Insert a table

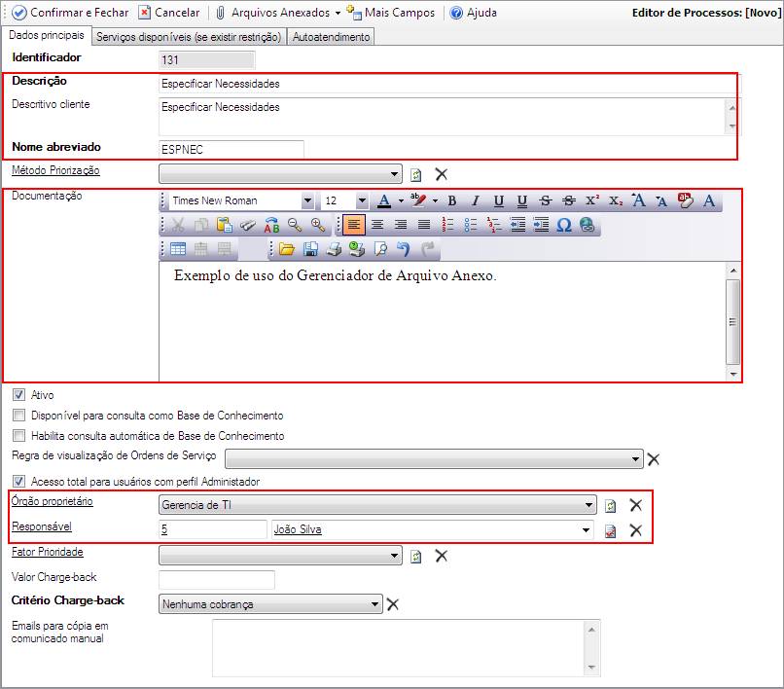[x=178, y=249]
